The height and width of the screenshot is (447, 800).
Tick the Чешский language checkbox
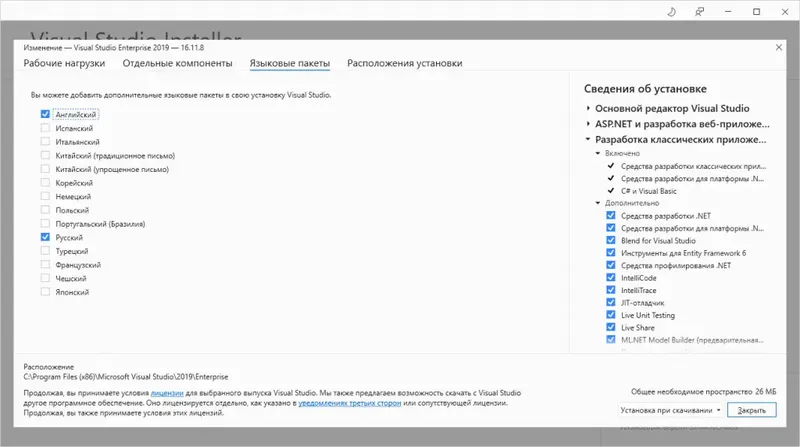pyautogui.click(x=45, y=278)
